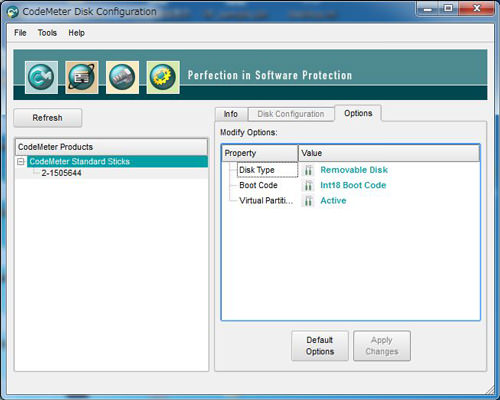The height and width of the screenshot is (400, 500).
Task: Click the Refresh button
Action: pos(48,118)
